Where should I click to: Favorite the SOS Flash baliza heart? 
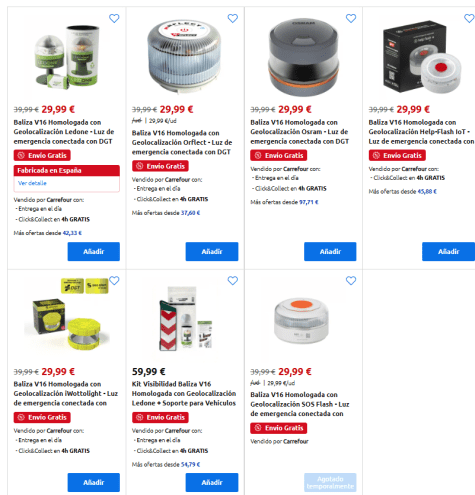pos(351,281)
